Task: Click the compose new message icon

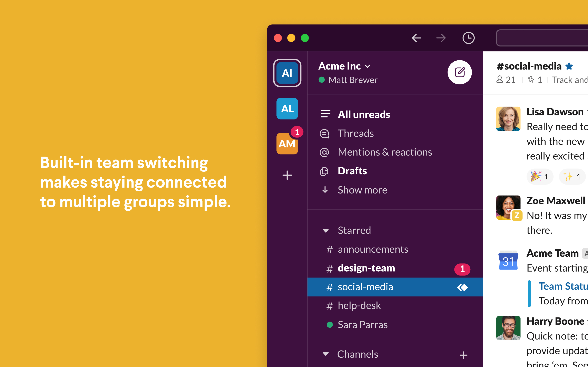Action: [459, 72]
